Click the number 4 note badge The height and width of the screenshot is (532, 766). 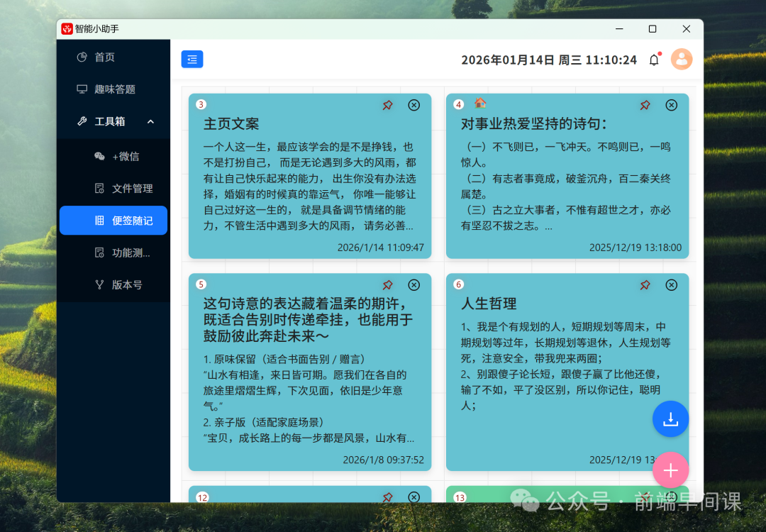pyautogui.click(x=458, y=104)
